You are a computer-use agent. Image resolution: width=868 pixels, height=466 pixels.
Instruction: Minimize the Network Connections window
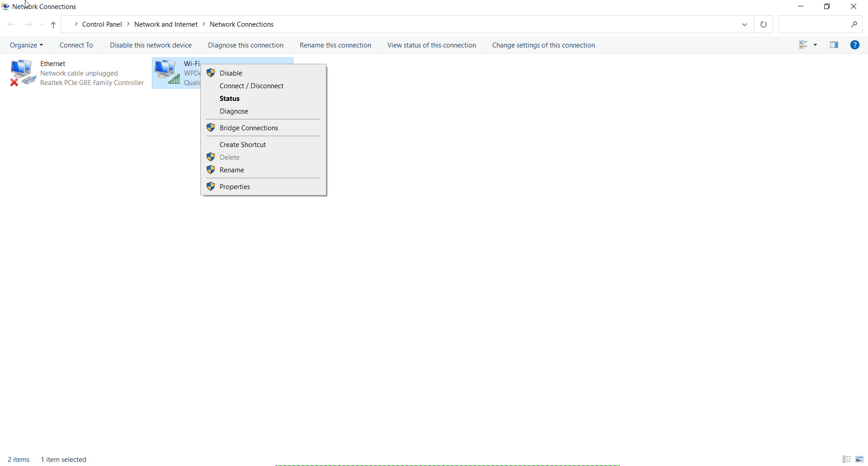(801, 6)
